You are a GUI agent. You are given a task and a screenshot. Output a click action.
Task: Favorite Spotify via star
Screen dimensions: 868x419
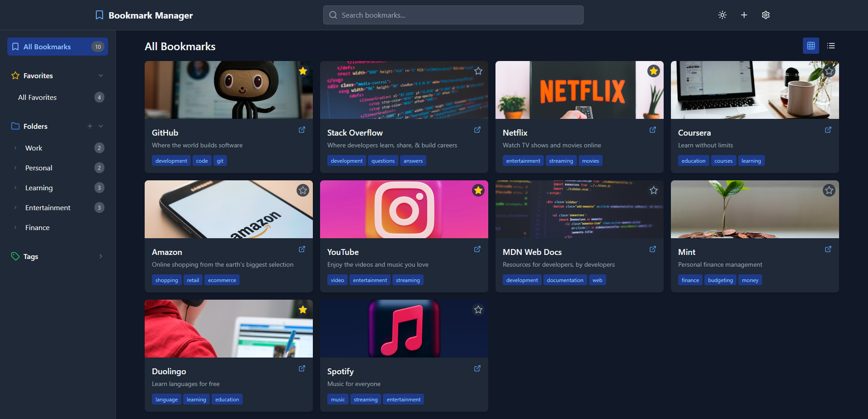pos(478,310)
